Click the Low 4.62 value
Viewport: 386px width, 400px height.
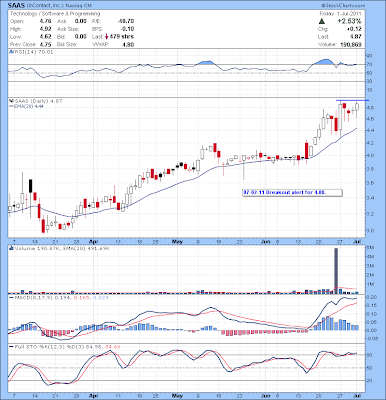coord(45,37)
